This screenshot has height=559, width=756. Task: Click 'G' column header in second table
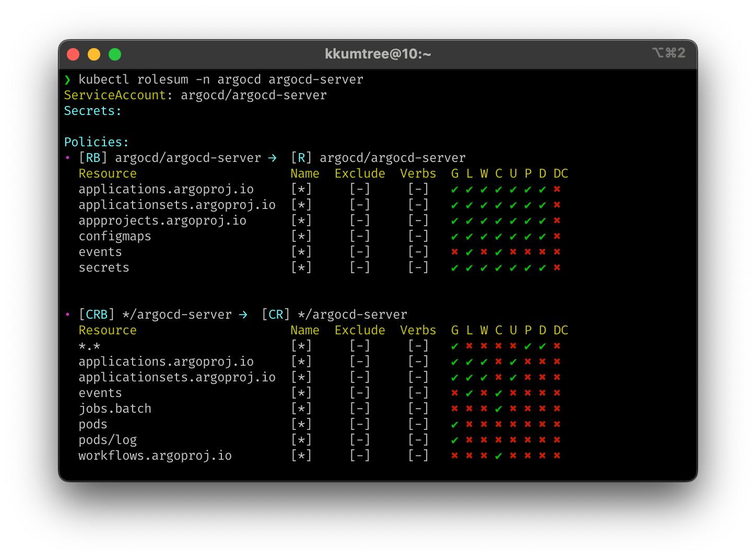(x=455, y=330)
